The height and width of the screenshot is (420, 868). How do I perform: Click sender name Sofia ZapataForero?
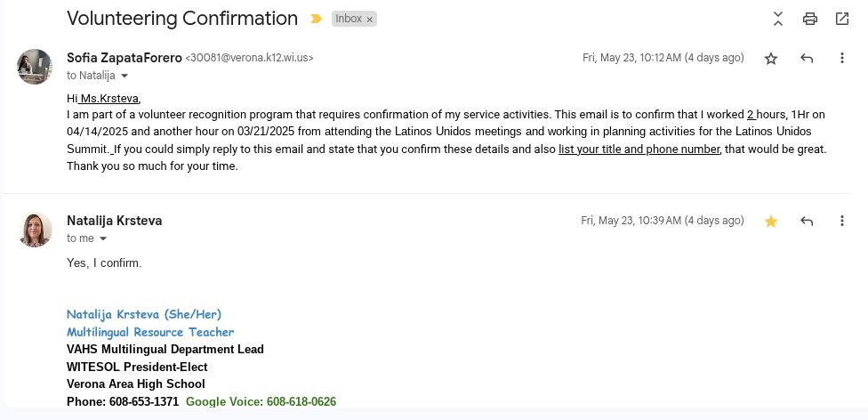pyautogui.click(x=124, y=58)
